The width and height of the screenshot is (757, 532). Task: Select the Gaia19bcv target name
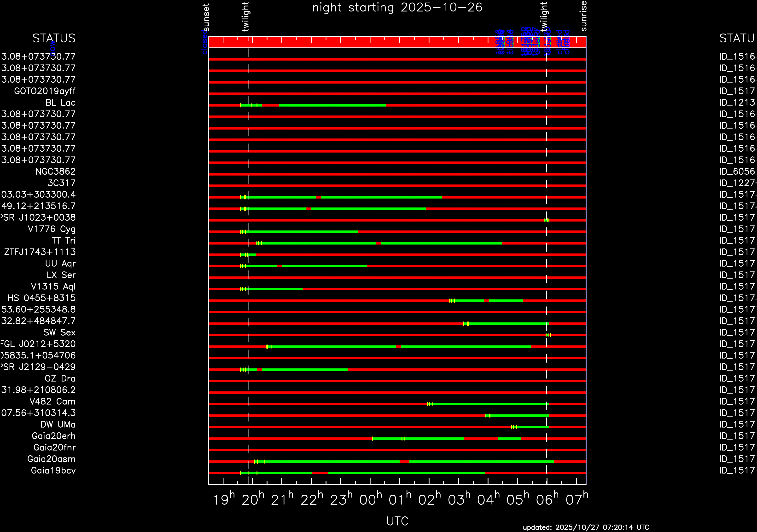click(53, 470)
